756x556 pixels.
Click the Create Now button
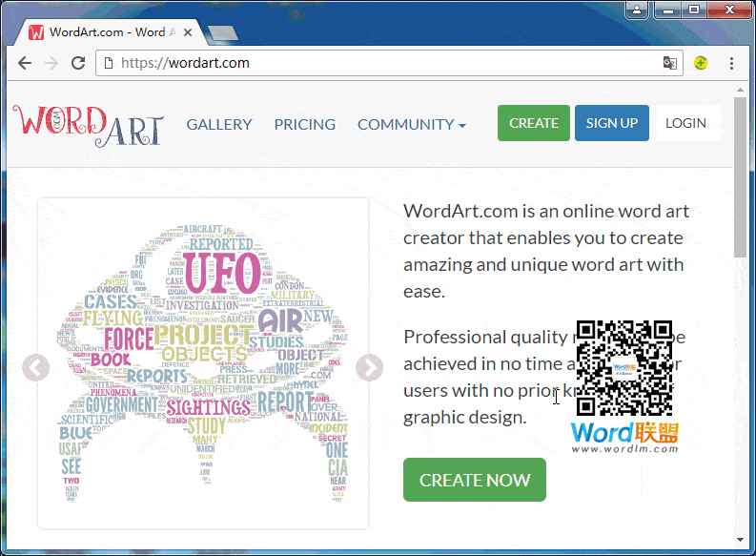tap(474, 480)
